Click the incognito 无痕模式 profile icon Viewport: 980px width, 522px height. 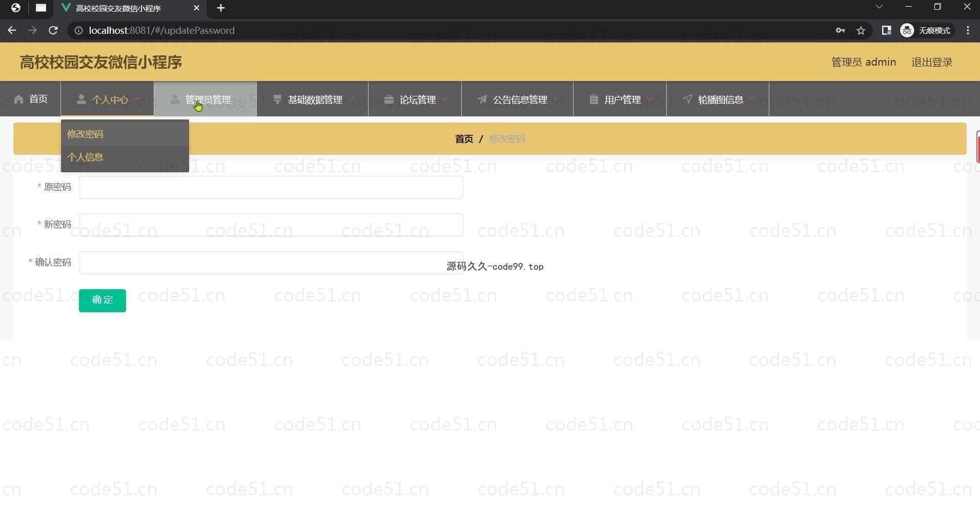pos(926,30)
